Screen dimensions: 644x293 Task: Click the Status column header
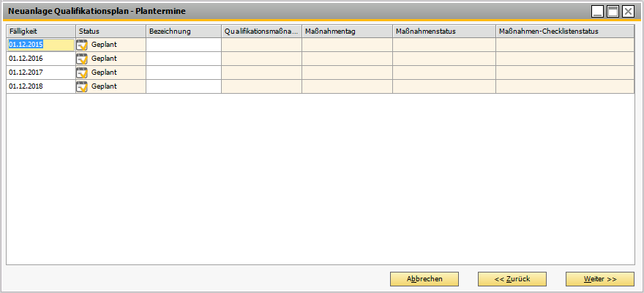point(111,31)
